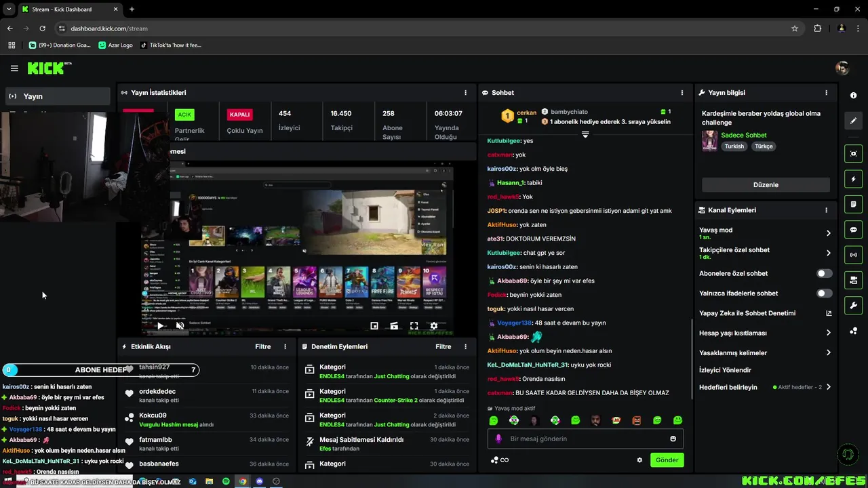Image resolution: width=868 pixels, height=488 pixels.
Task: Open Denetim Eylemleri Filtre dropdown
Action: 443,346
